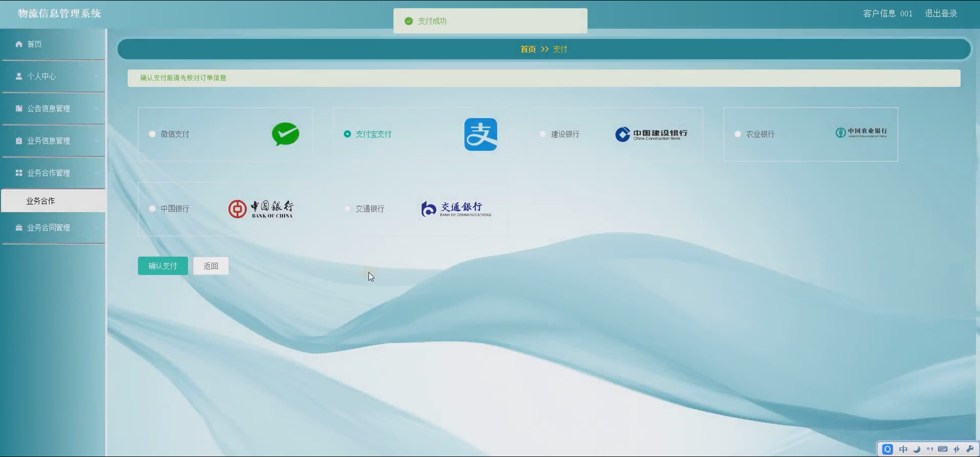Expand the 公告信息管理 chevron

(96, 109)
